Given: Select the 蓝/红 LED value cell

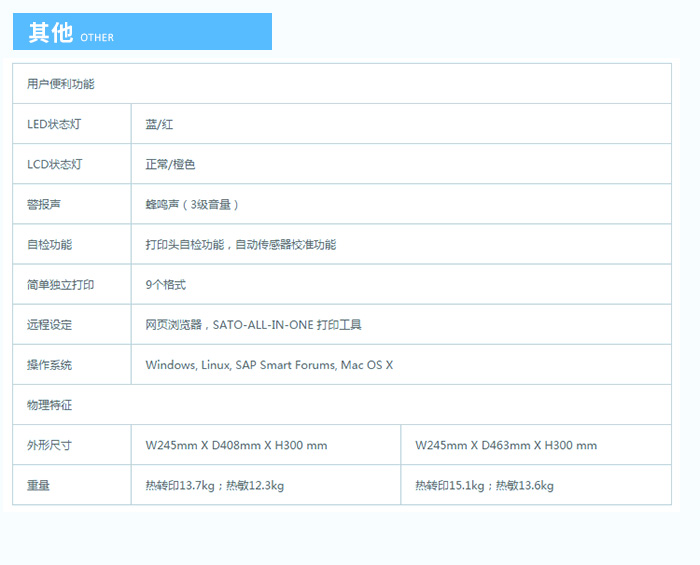Looking at the screenshot, I should tap(160, 124).
